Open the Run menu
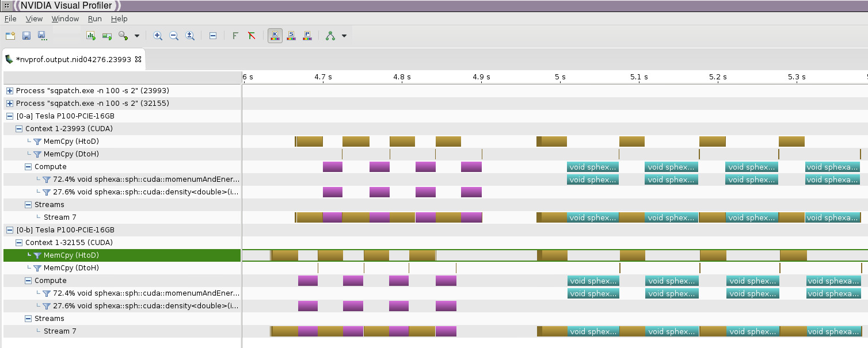Viewport: 868px width, 348px height. point(95,18)
